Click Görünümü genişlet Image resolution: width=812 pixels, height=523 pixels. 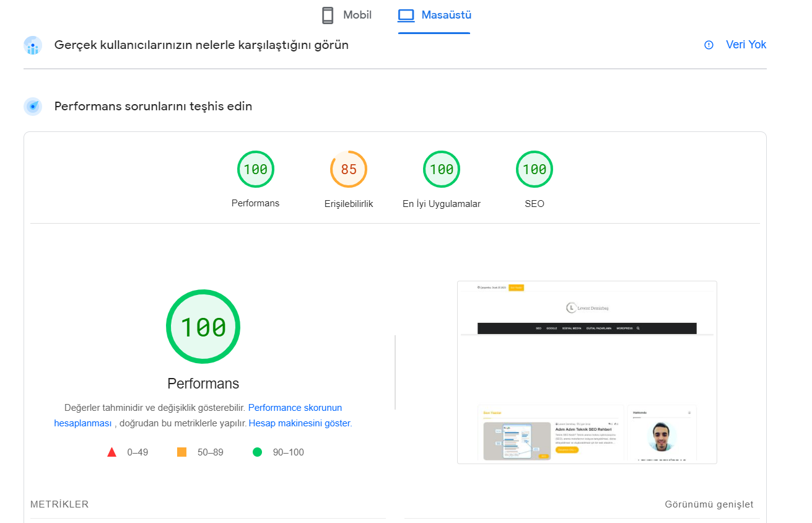coord(709,504)
